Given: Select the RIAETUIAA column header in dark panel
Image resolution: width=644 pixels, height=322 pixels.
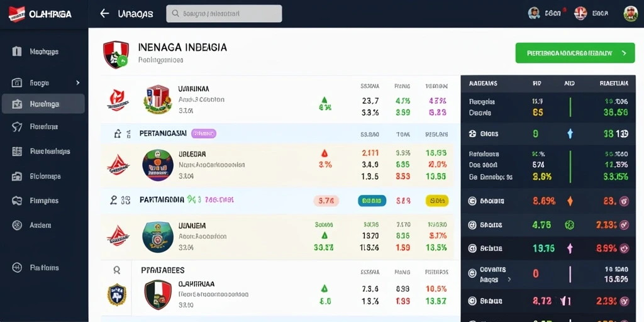Looking at the screenshot, I should (x=614, y=84).
